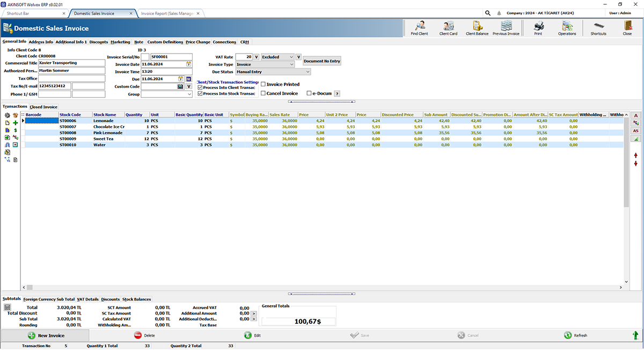The height and width of the screenshot is (350, 644).
Task: Click the blue lined document icon
Action: tap(7, 130)
